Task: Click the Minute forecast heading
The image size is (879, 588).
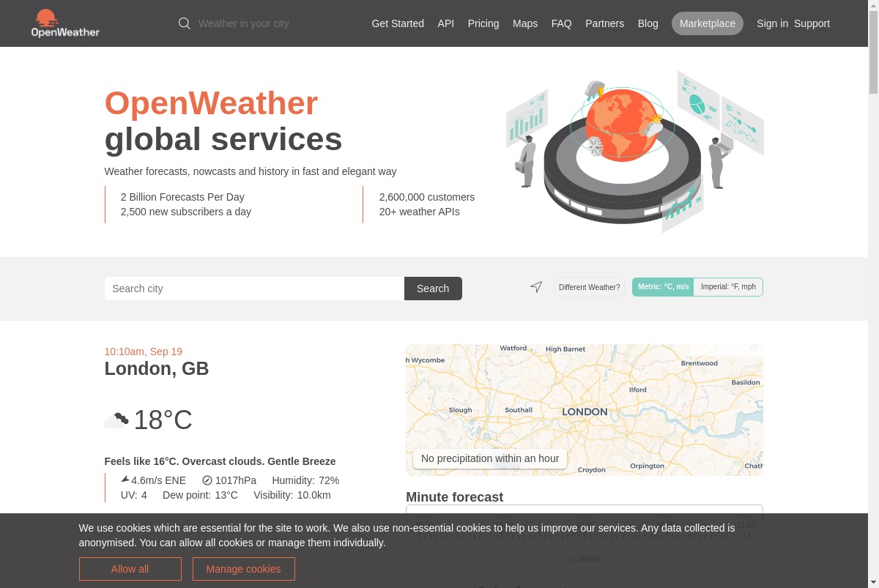Action: pos(455,497)
